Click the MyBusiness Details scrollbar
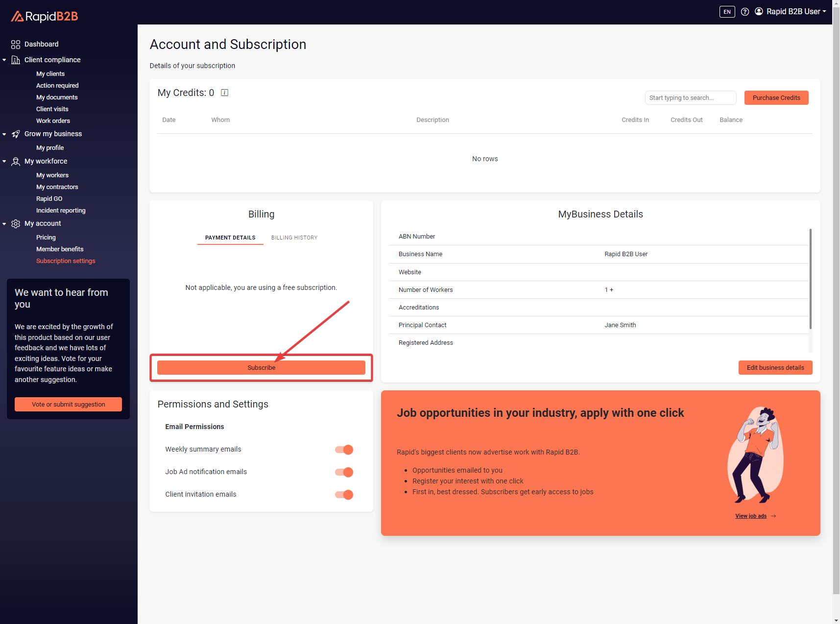The image size is (840, 624). (x=810, y=279)
